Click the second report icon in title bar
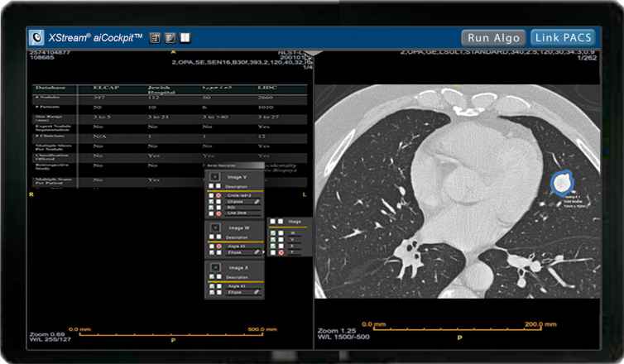The width and height of the screenshot is (624, 364). tap(170, 37)
